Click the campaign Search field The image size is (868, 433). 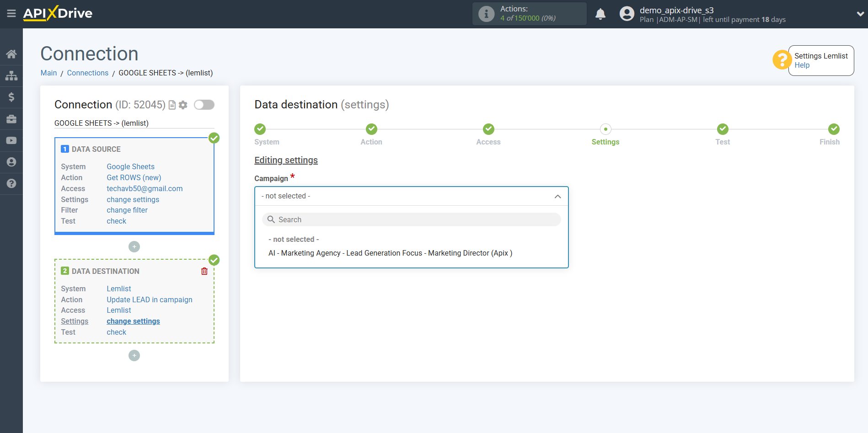coord(411,219)
